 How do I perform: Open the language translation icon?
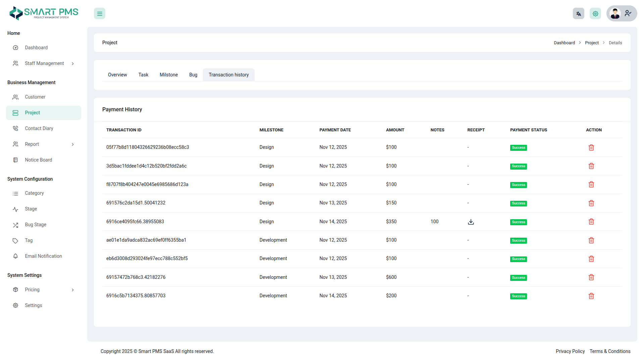pyautogui.click(x=578, y=14)
